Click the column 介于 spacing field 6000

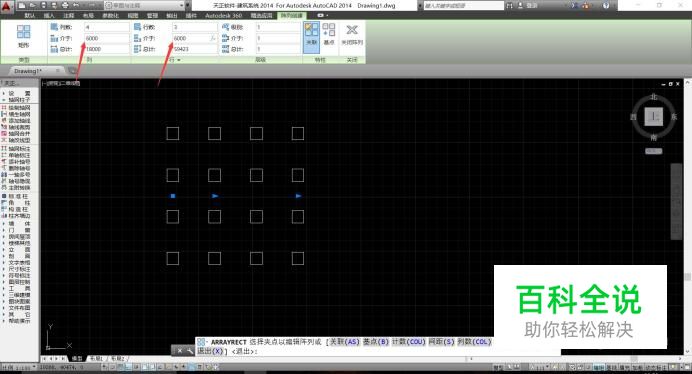coord(106,38)
